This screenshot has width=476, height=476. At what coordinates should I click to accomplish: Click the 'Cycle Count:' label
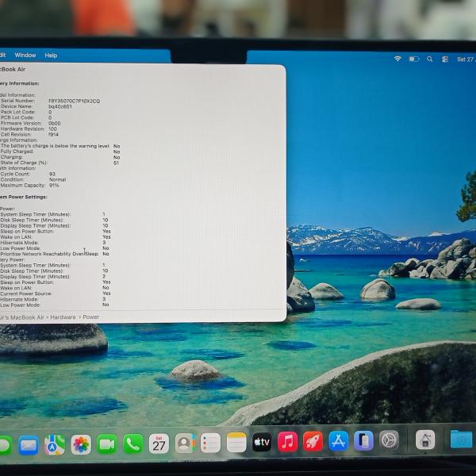(15, 174)
